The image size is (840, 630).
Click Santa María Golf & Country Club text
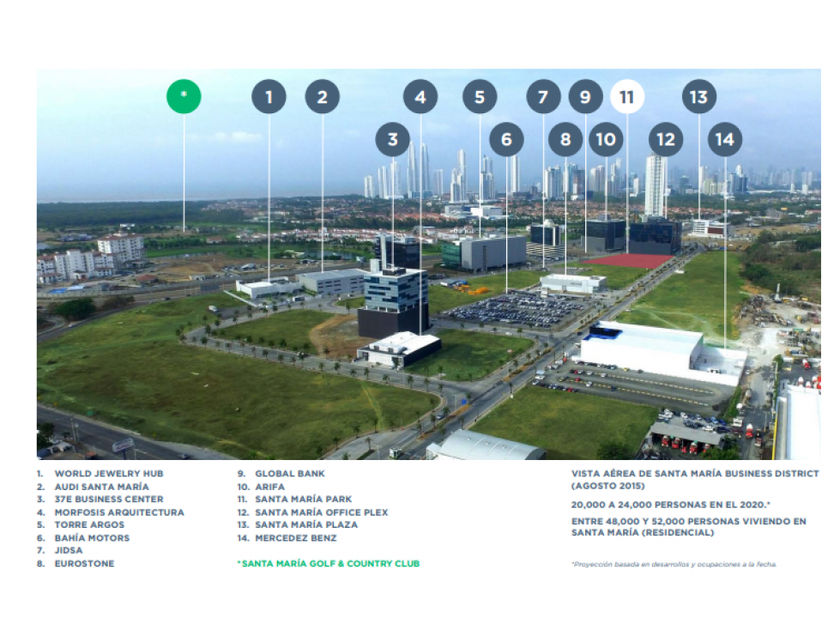[329, 564]
